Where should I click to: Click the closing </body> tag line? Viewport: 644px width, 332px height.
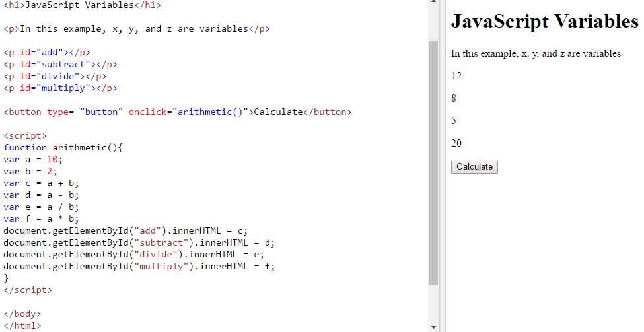22,314
